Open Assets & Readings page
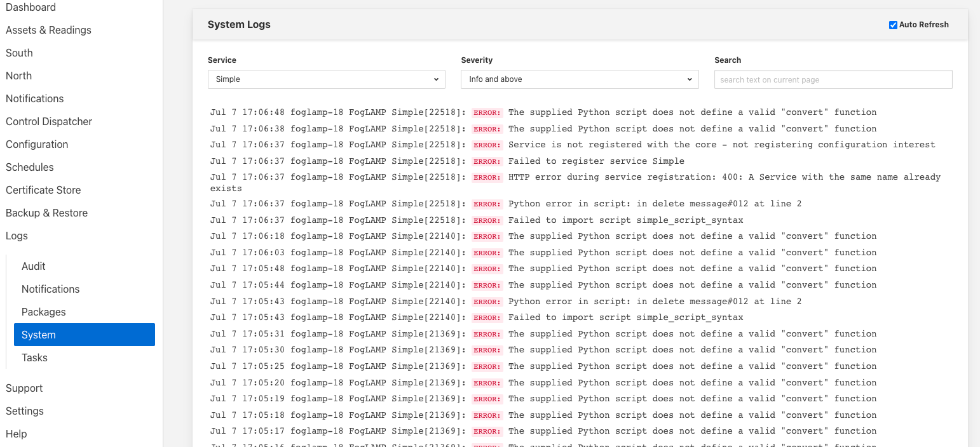 (x=48, y=30)
